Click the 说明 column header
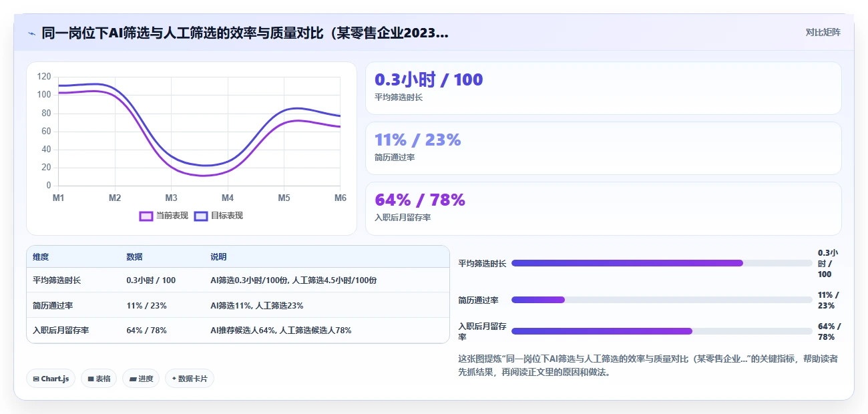 click(x=218, y=257)
